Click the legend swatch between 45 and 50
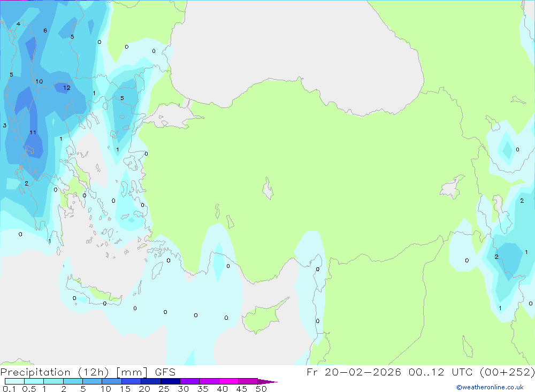Image resolution: width=535 pixels, height=392 pixels. (248, 381)
